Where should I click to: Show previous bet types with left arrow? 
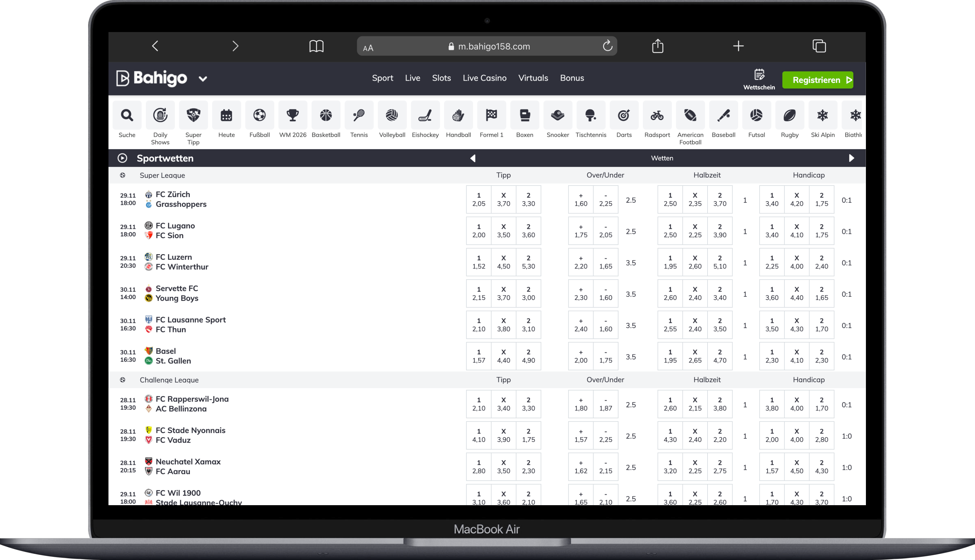pos(473,158)
